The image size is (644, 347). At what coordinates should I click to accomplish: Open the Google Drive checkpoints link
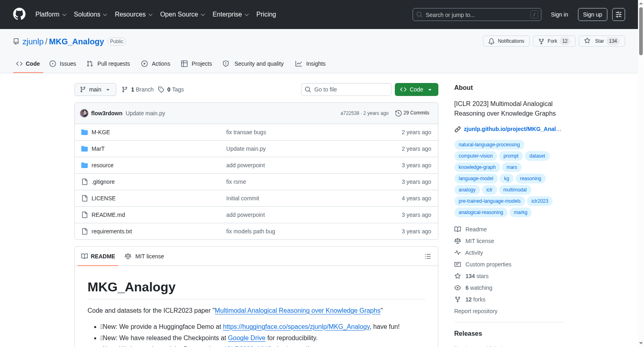pos(247,338)
